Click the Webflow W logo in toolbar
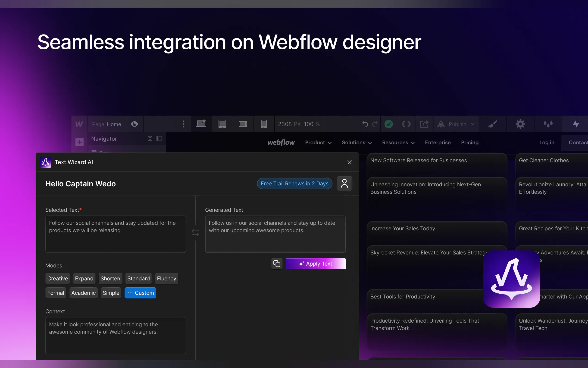588x368 pixels. click(x=79, y=124)
